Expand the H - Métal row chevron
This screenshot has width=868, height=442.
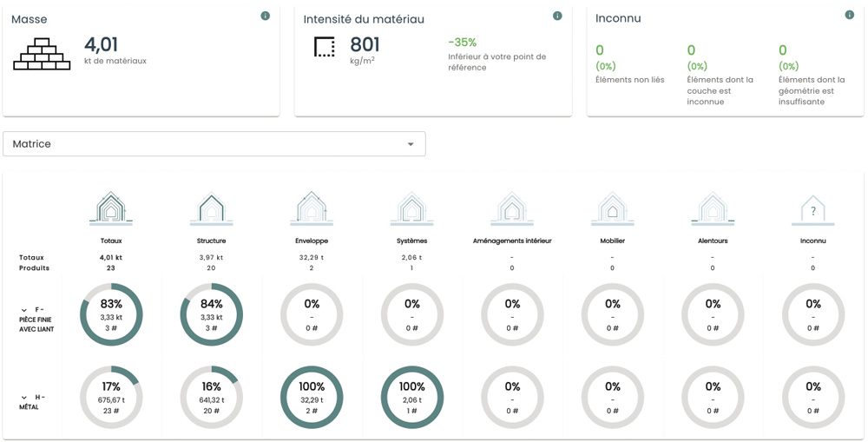(x=24, y=398)
